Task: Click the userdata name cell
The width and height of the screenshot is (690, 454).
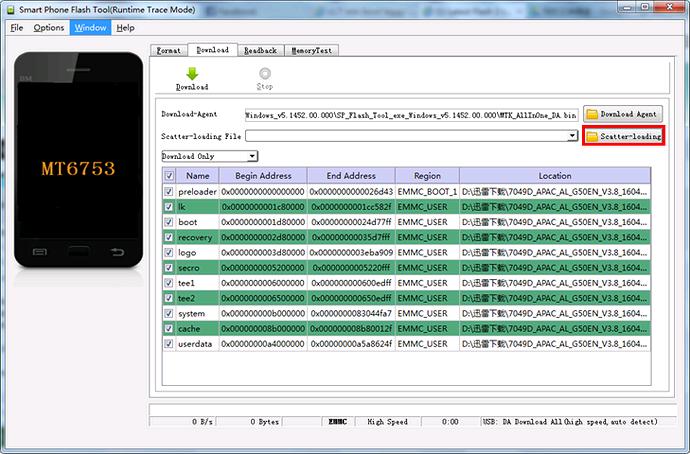Action: pos(195,344)
